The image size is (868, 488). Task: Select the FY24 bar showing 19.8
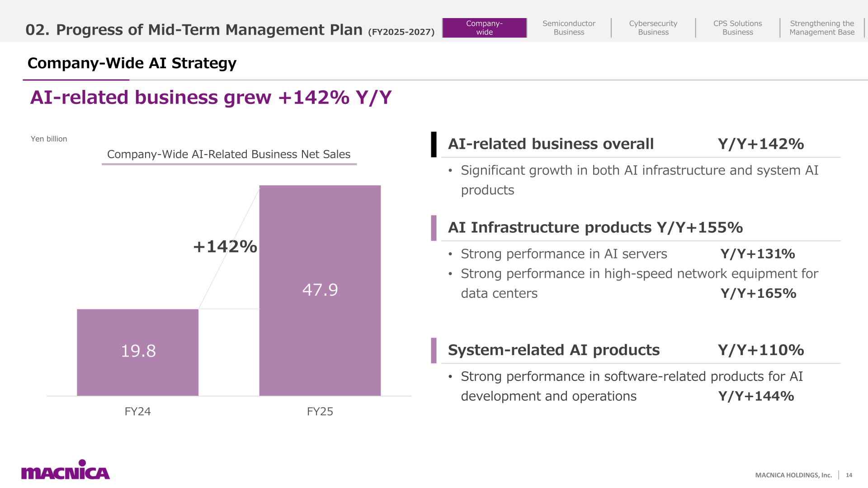pos(138,352)
